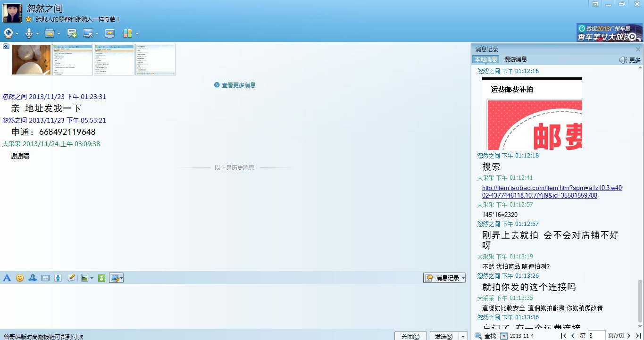Image resolution: width=644 pixels, height=340 pixels.
Task: Open the send file folder icon
Action: pyautogui.click(x=49, y=33)
